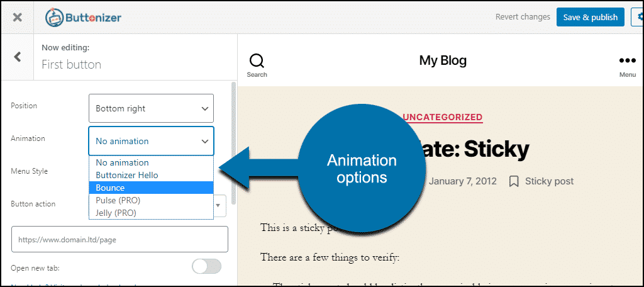
Task: Go back using the left chevron arrow
Action: tap(18, 57)
